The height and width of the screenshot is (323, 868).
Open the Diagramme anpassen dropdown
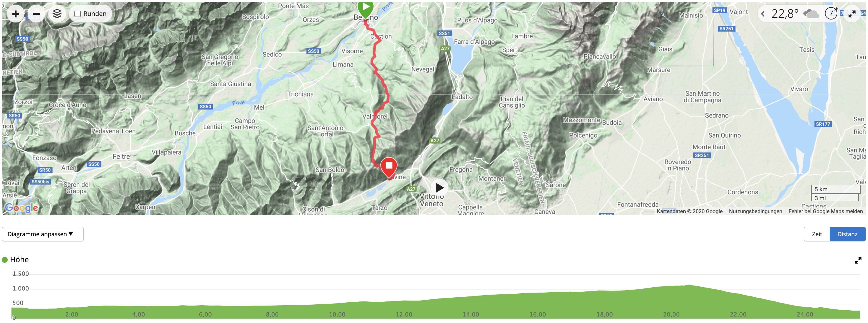tap(43, 234)
